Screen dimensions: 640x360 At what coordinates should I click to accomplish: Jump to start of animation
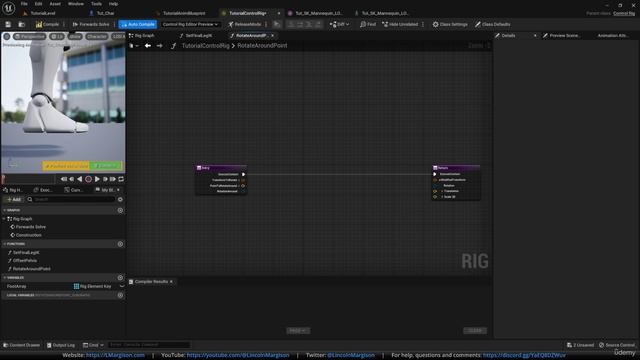pyautogui.click(x=64, y=179)
